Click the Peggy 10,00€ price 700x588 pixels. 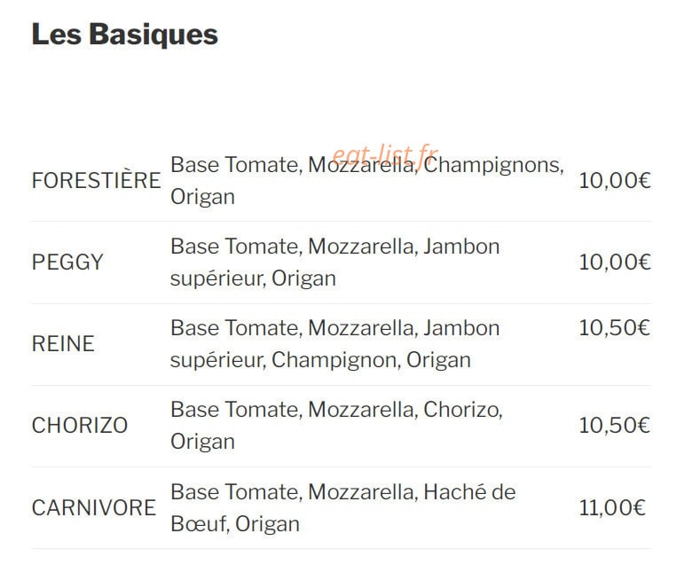pos(615,262)
